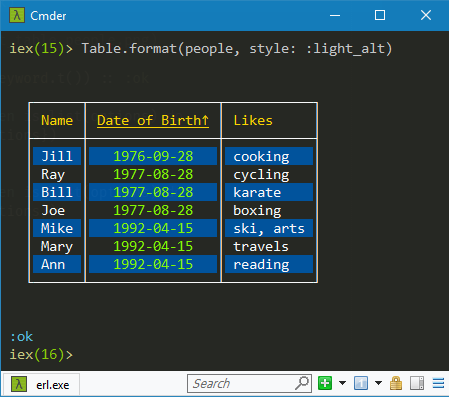The image size is (449, 397).
Task: Click the name Bill
Action: coord(57,192)
